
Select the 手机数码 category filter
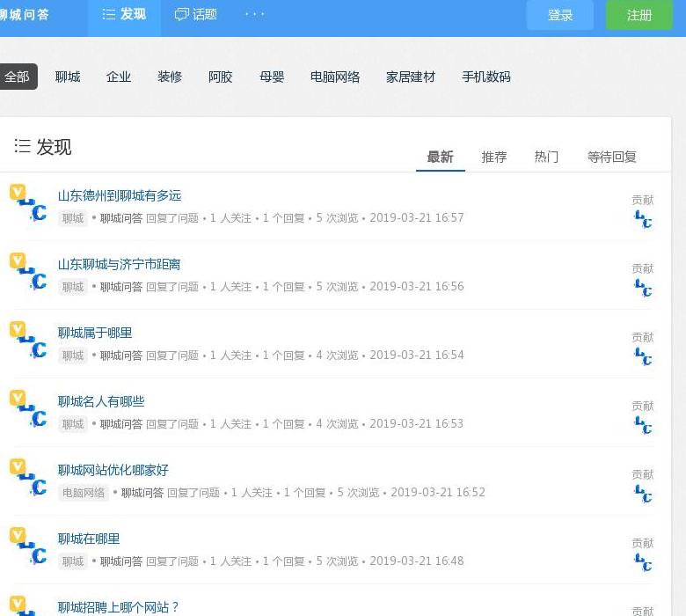click(486, 77)
